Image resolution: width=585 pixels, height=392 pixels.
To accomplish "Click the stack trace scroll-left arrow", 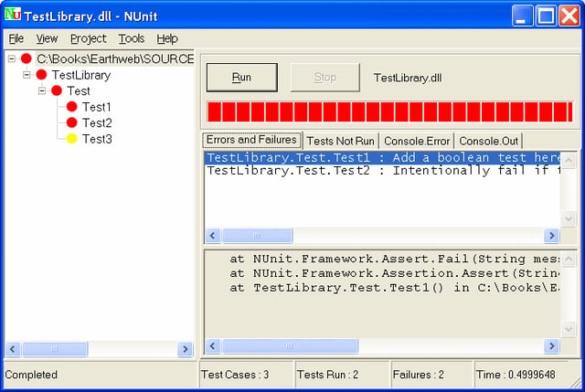I will [213, 345].
